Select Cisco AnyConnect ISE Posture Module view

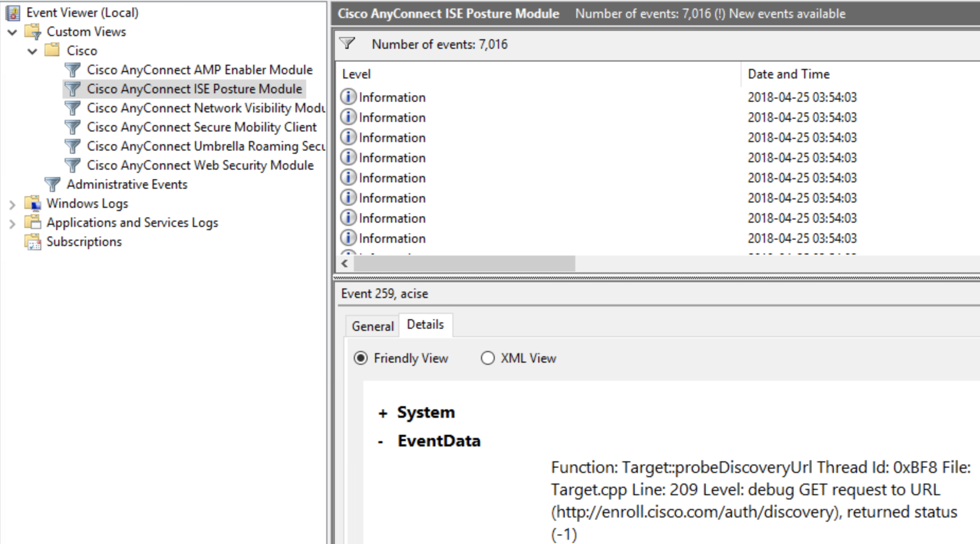click(x=194, y=89)
